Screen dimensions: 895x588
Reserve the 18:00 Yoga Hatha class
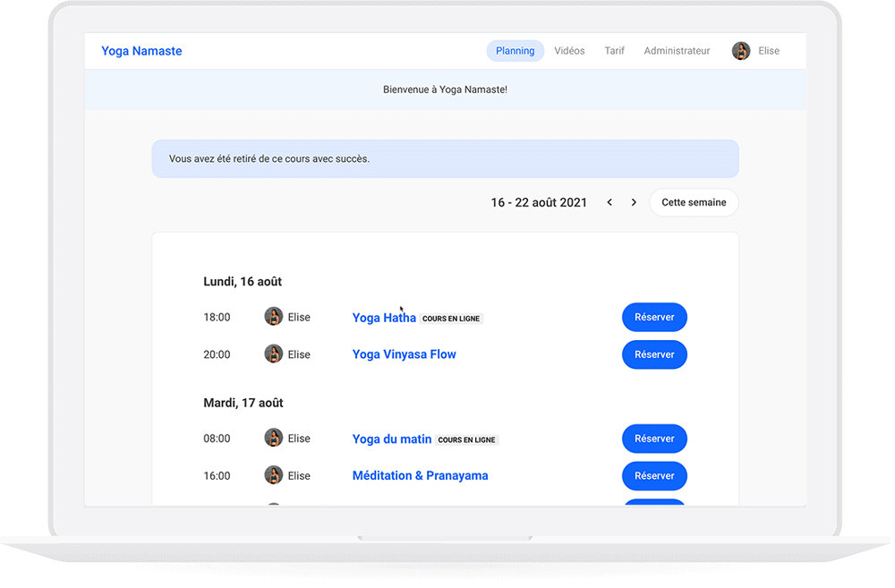tap(654, 317)
